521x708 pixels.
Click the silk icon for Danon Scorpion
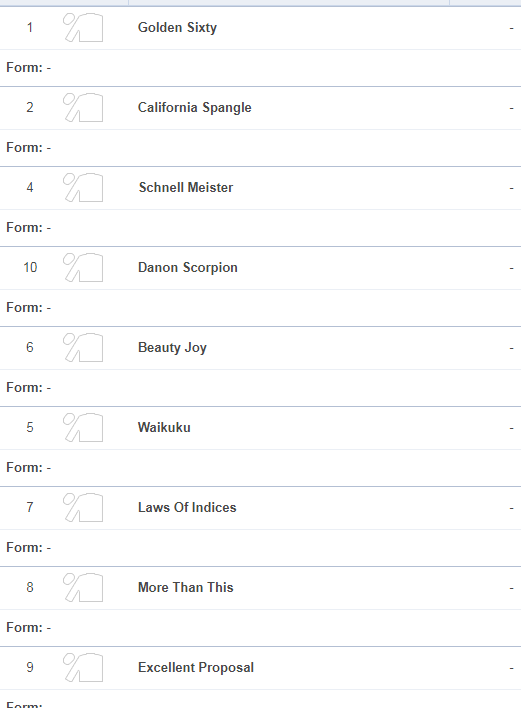pos(83,267)
